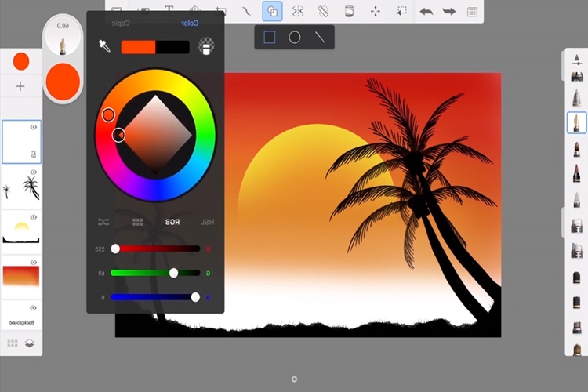The width and height of the screenshot is (588, 392).
Task: Select the orange gradient layer thumbnail
Action: 21,277
